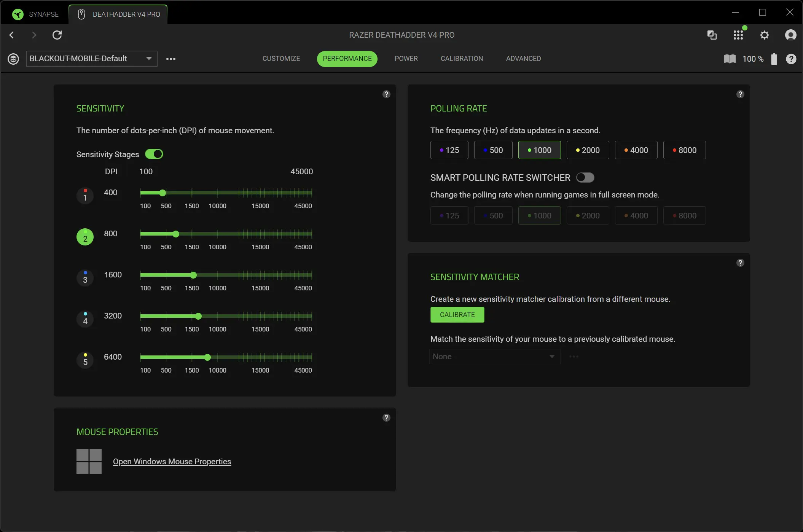Go to the Calibration tab
803x532 pixels.
[x=462, y=59]
